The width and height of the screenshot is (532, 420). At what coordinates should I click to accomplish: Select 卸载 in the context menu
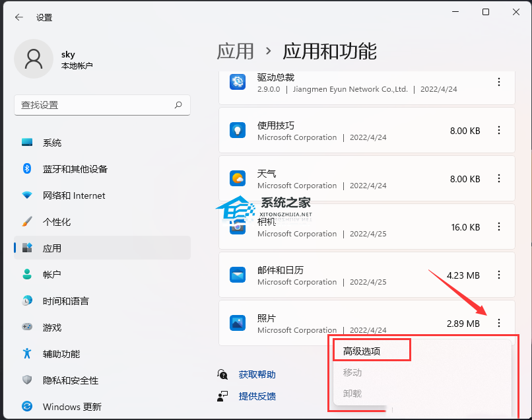352,394
